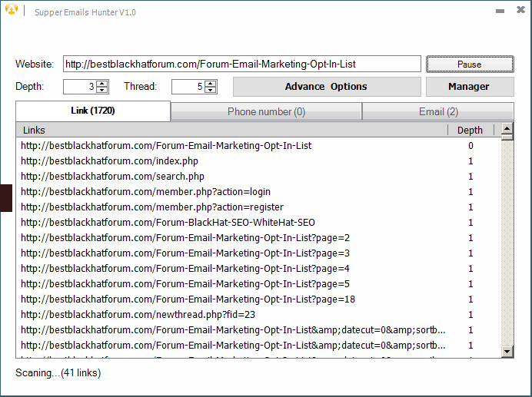
Task: Open the Manager button
Action: pyautogui.click(x=470, y=87)
